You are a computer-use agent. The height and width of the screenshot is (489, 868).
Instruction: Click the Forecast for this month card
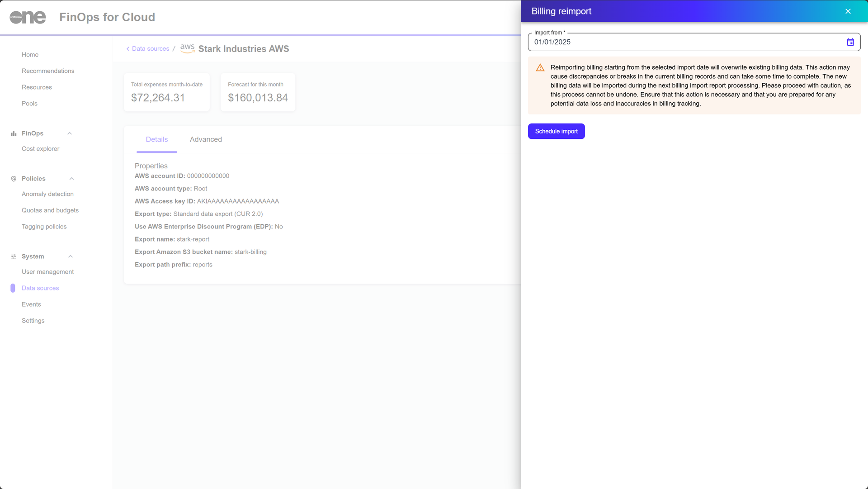pos(258,92)
